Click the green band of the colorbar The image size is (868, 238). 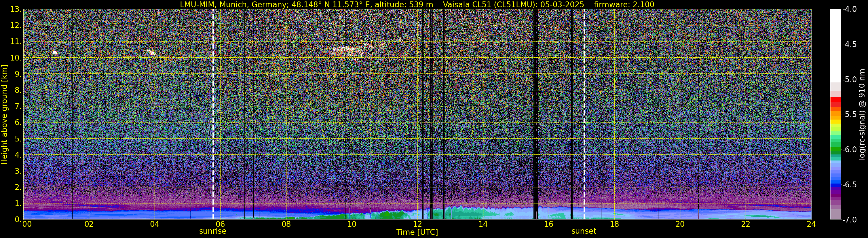pos(835,150)
